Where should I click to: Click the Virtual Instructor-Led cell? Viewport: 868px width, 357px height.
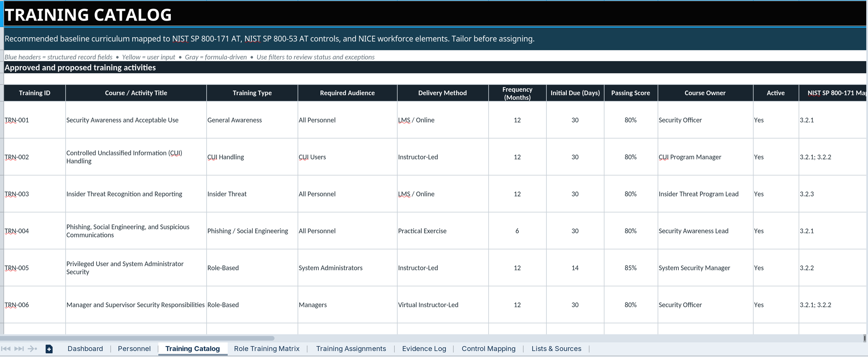pos(442,305)
